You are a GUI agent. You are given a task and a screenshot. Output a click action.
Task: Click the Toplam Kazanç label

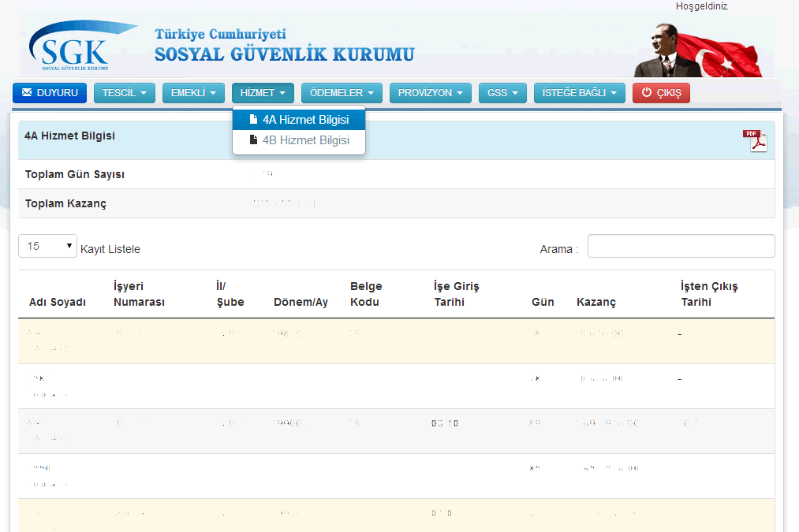click(65, 203)
